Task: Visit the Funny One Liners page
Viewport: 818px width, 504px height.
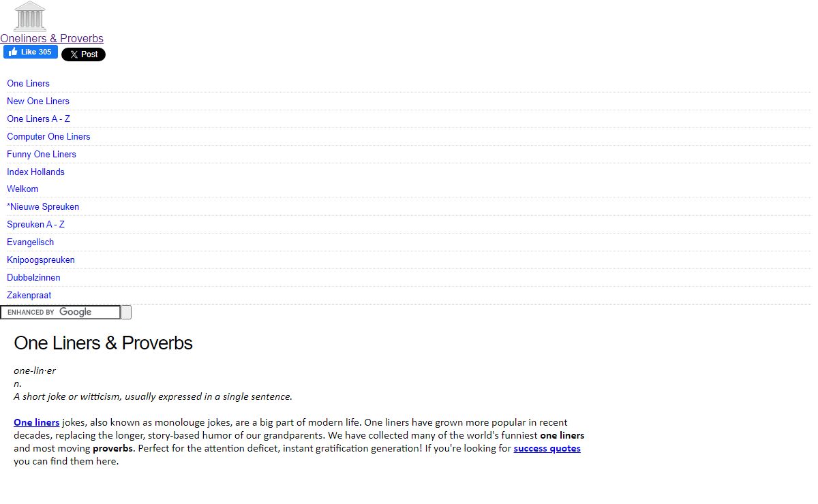Action: pyautogui.click(x=42, y=154)
